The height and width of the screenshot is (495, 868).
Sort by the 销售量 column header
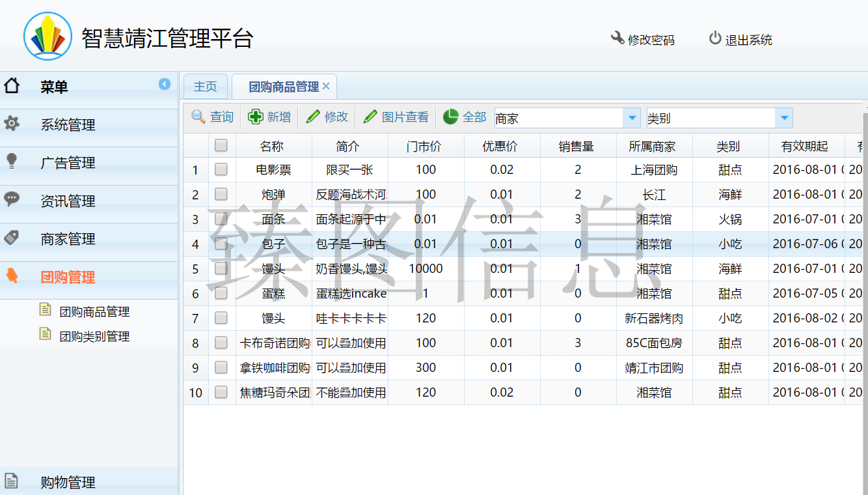(576, 147)
